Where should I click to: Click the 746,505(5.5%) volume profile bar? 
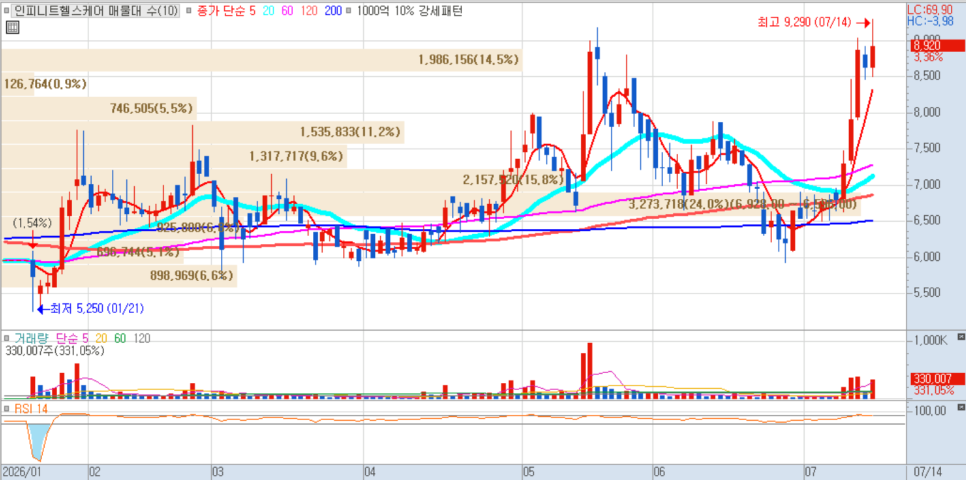pyautogui.click(x=99, y=108)
